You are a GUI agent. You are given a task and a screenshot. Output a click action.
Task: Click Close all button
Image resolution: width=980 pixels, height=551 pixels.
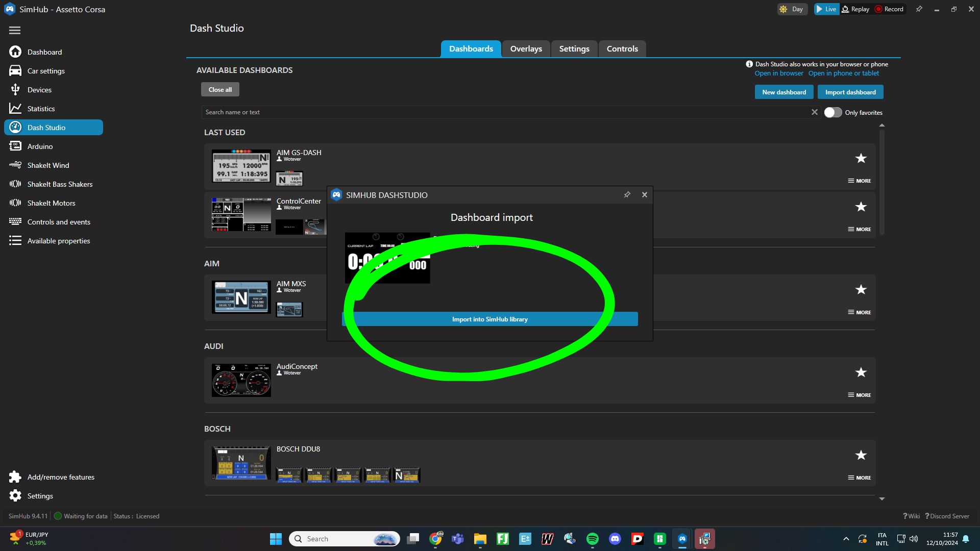pyautogui.click(x=220, y=90)
